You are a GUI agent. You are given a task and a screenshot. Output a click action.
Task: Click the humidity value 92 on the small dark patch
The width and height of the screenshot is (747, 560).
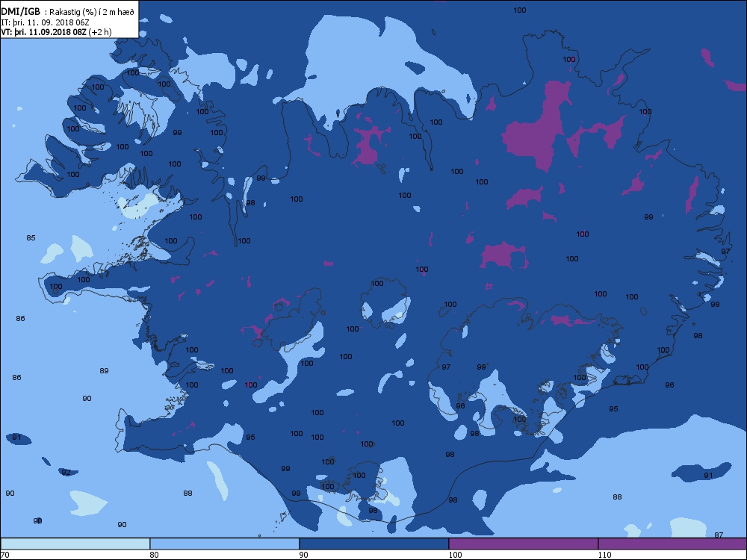[66, 473]
